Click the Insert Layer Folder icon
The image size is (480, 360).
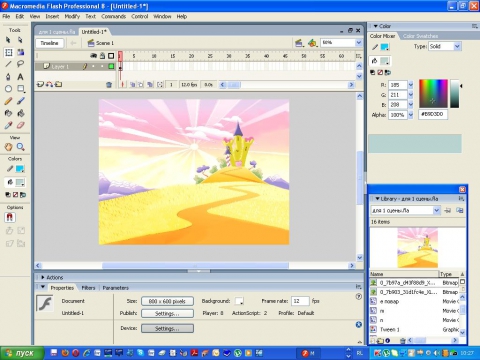coord(59,84)
